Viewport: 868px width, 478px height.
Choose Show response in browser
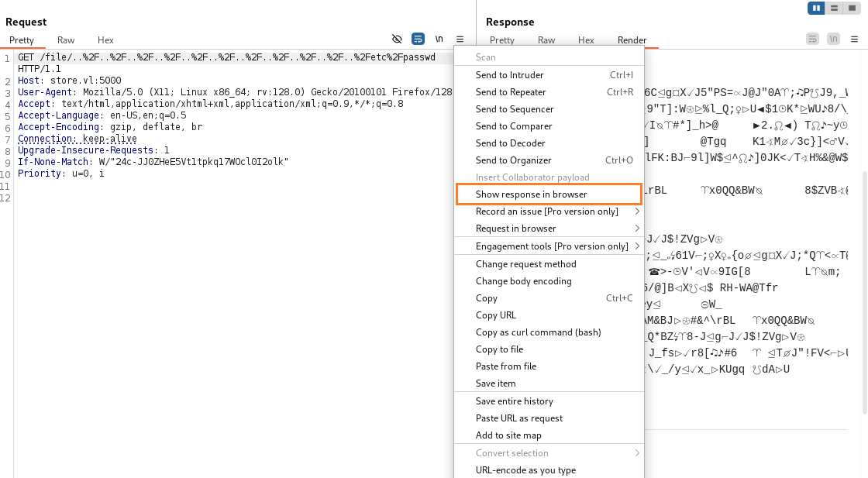pos(549,194)
